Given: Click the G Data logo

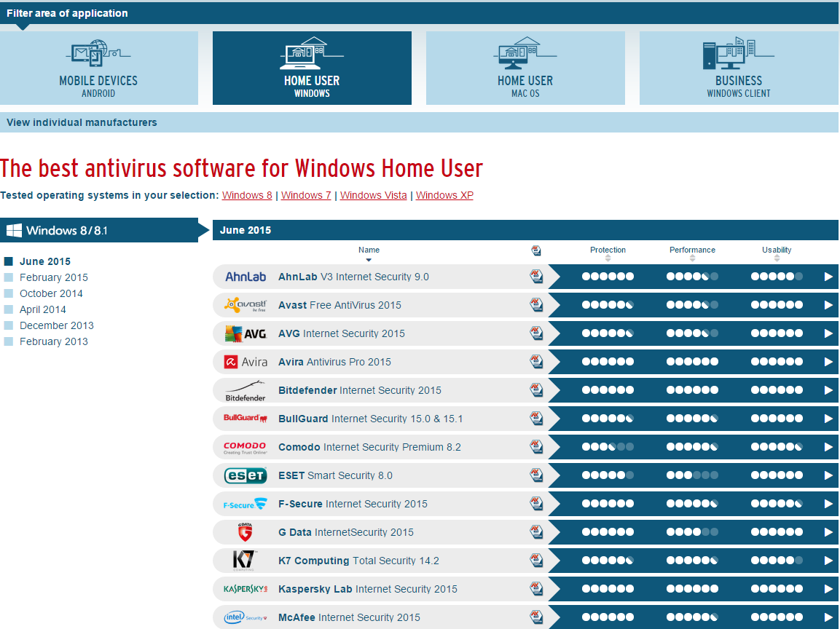Looking at the screenshot, I should click(245, 532).
